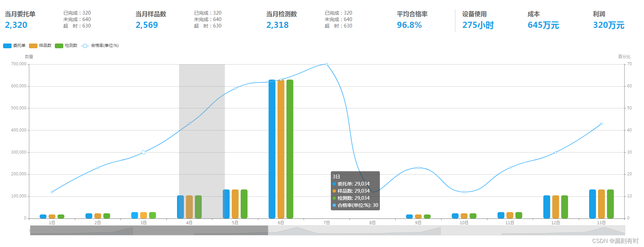Click the 合格率 line point at 10日
This screenshot has height=247, width=644.
464,192
